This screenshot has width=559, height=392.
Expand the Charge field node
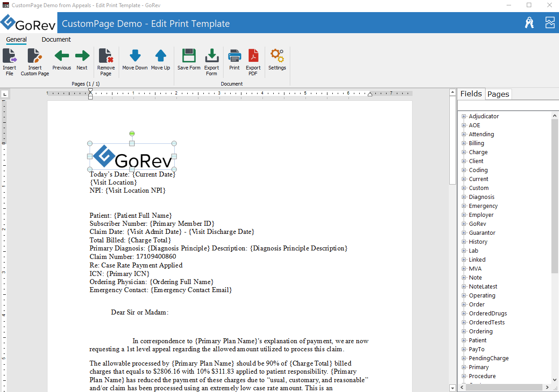pos(464,152)
